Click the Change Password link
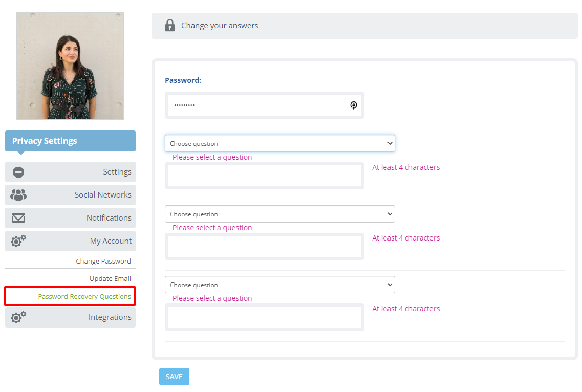The image size is (582, 392). [x=103, y=262]
